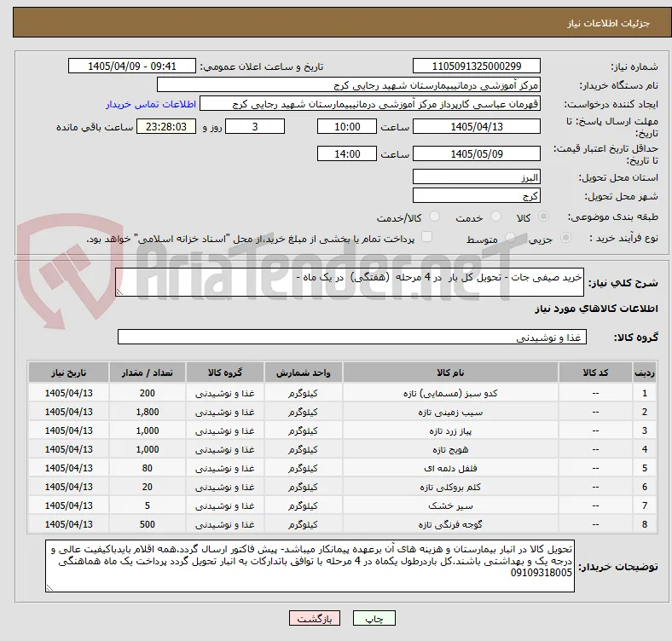Image resolution: width=672 pixels, height=641 pixels.
Task: Click the resize grip of توضیحات خریدار text area
Action: [x=49, y=588]
